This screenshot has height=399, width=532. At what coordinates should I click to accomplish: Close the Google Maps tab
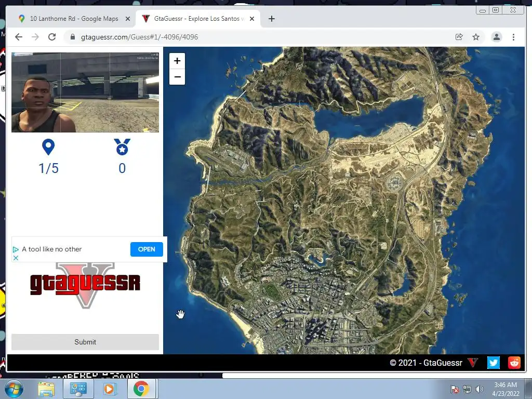click(x=128, y=19)
